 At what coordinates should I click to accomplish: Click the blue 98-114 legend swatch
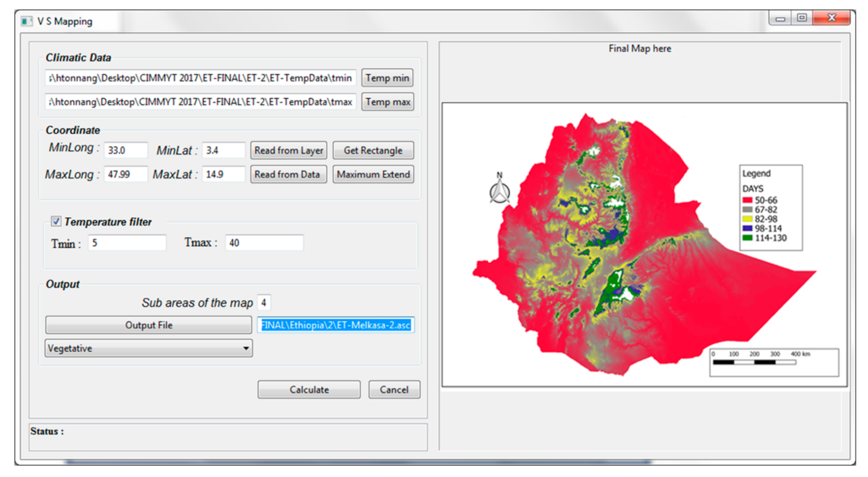747,228
